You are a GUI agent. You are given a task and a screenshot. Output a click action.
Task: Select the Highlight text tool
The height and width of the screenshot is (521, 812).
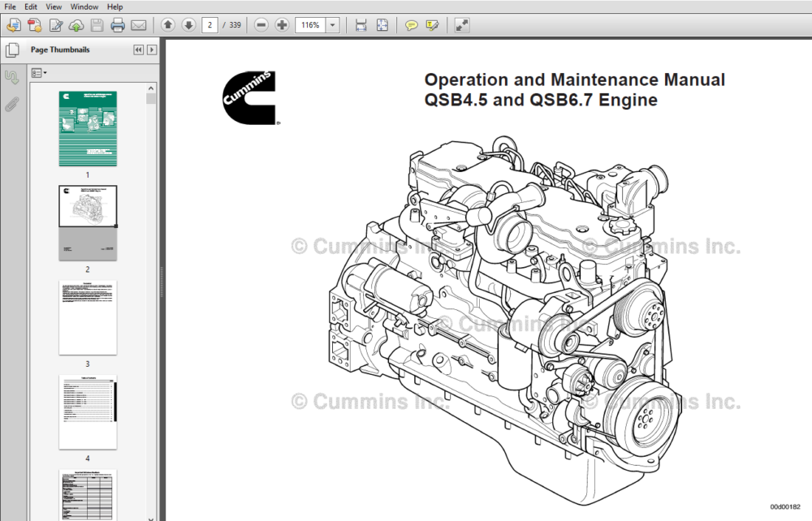point(432,25)
